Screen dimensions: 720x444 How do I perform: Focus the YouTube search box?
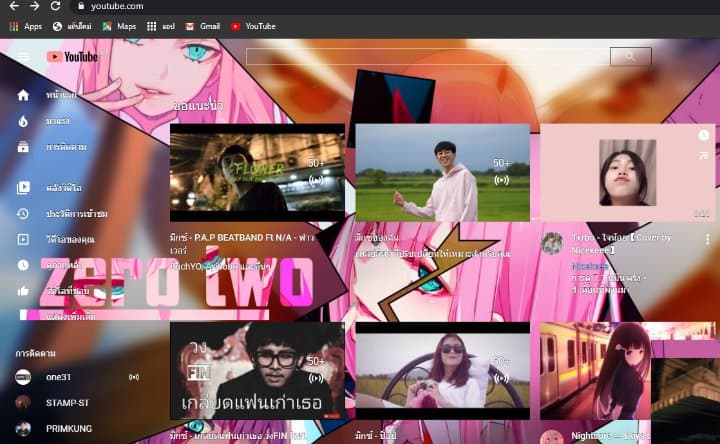(x=428, y=56)
